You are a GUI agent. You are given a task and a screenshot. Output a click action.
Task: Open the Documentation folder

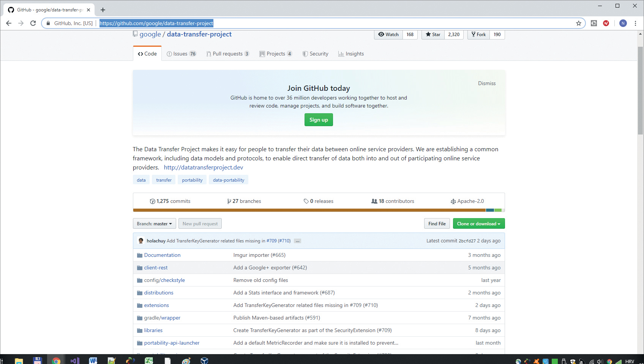(162, 255)
